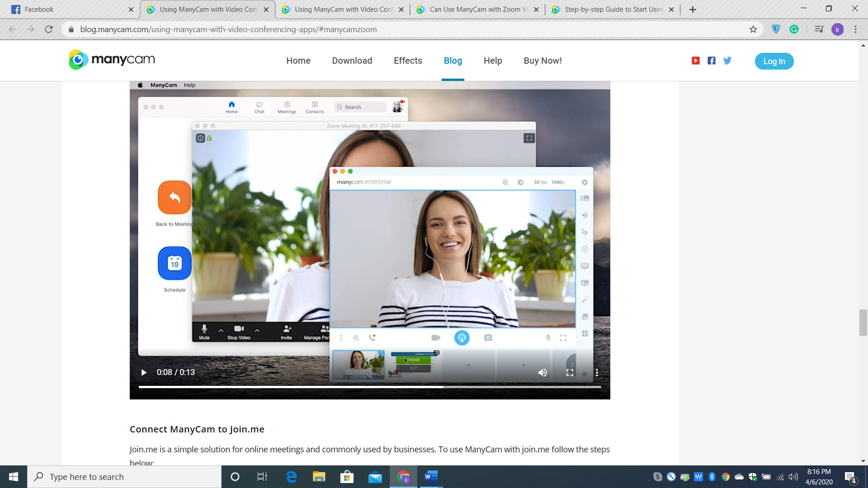Click the page vertical scrollbar thumb
Screen dimensions: 868x488
pos(863,323)
